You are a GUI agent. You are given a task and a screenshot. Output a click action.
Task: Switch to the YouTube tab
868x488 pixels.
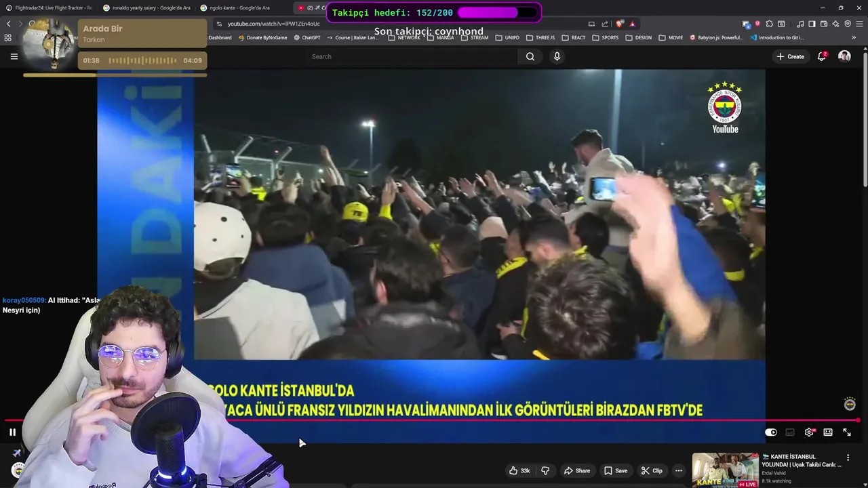(310, 7)
